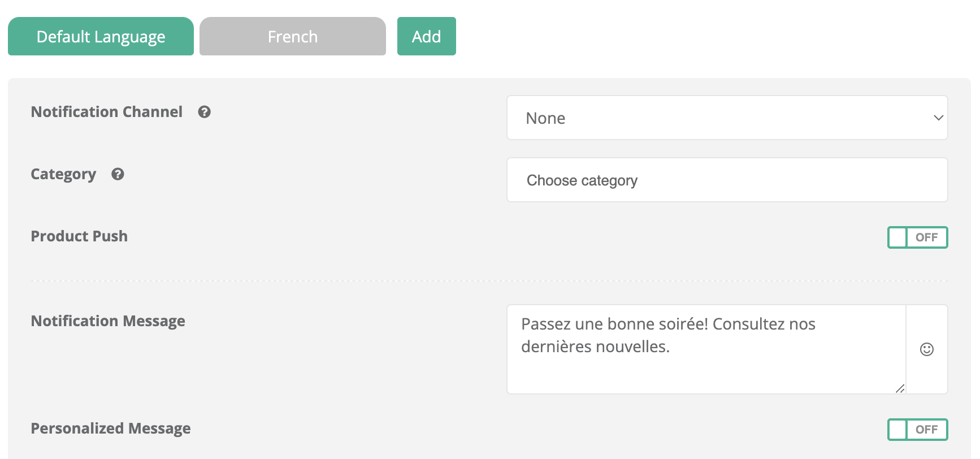
Task: Click the help icon beside Notification Channel
Action: click(204, 112)
